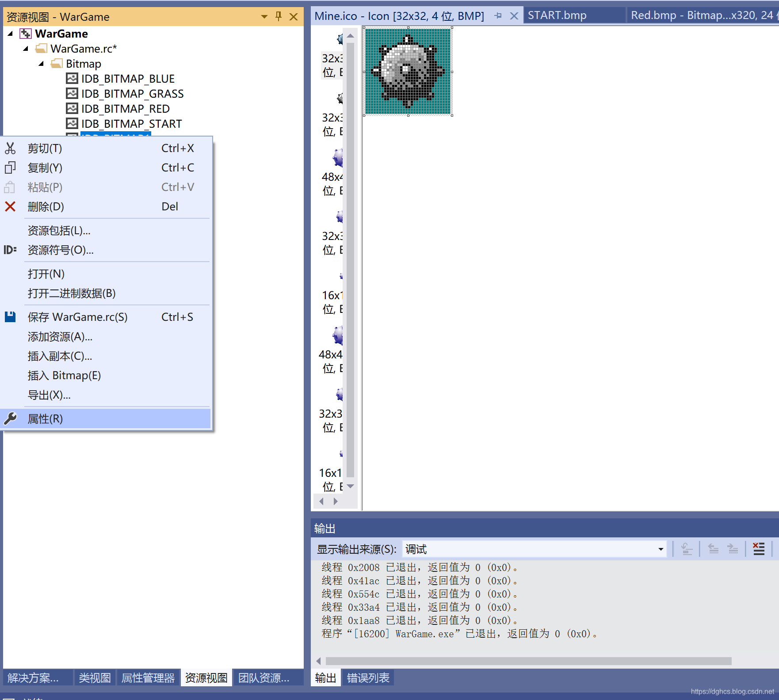Click the clear-all output icon
This screenshot has height=700, width=779.
pyautogui.click(x=759, y=549)
